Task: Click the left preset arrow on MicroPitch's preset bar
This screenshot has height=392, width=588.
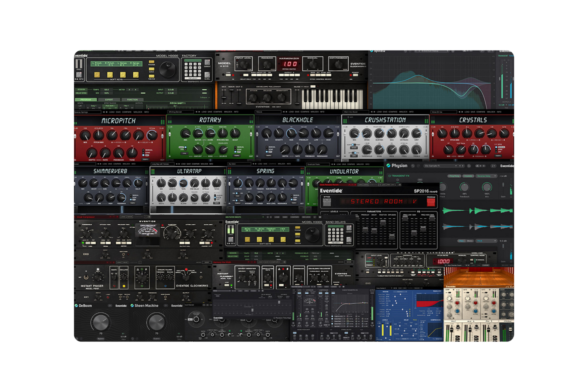Action: coord(103,112)
